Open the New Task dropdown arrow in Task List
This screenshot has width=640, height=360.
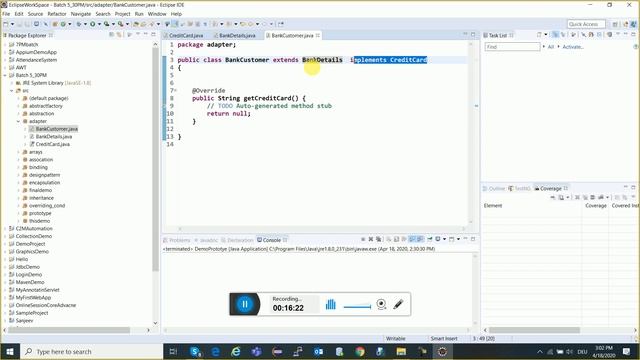pos(546,35)
